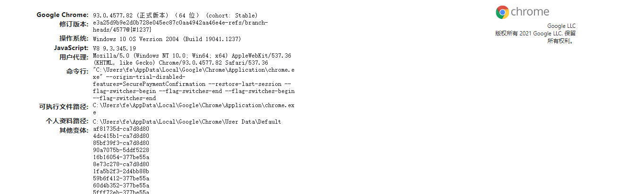
Task: Click the Chrome logo icon
Action: click(502, 12)
